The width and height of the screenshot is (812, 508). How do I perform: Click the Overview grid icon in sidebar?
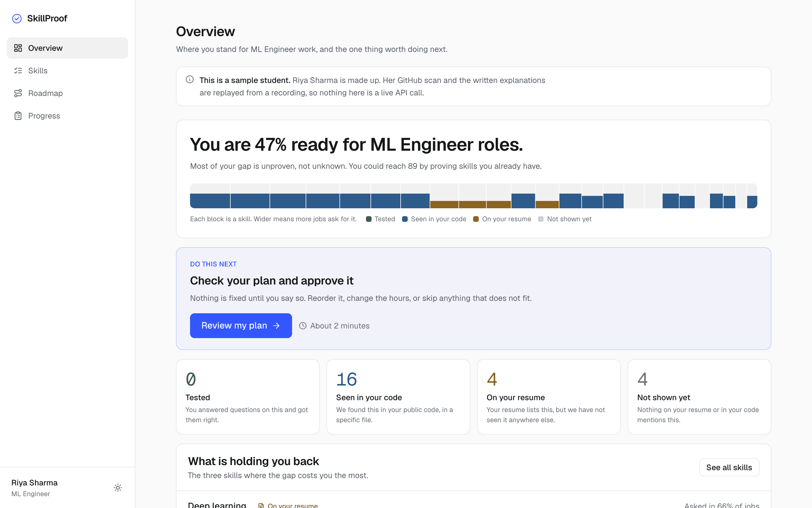tap(18, 48)
